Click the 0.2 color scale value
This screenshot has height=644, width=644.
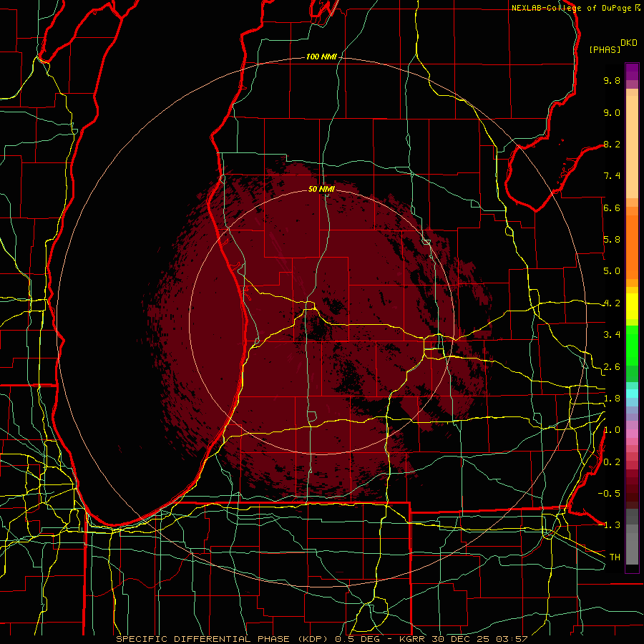click(612, 462)
